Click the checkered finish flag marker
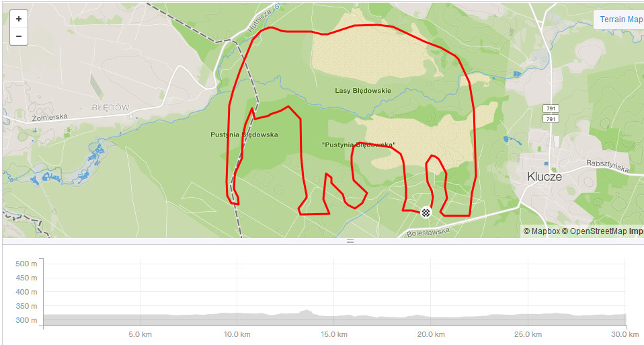Screen dimensions: 644x345 pyautogui.click(x=426, y=213)
